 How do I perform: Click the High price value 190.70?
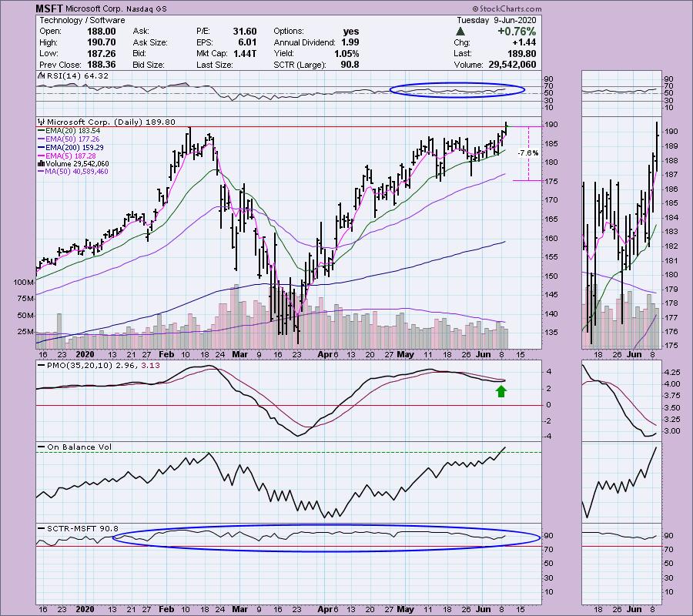[101, 42]
